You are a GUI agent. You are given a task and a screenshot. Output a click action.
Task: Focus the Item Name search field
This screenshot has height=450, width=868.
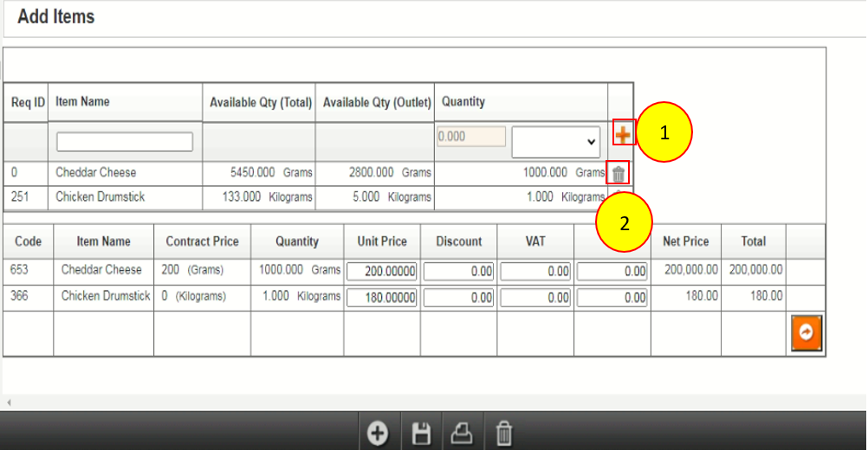(x=125, y=142)
